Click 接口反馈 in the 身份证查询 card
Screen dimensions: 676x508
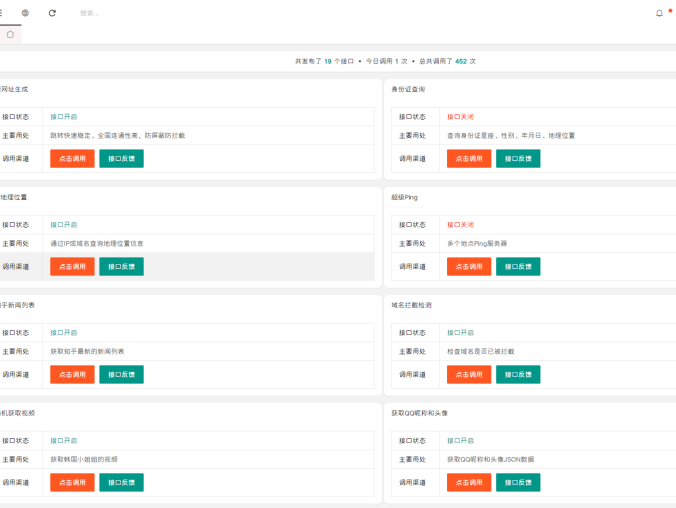(x=518, y=158)
